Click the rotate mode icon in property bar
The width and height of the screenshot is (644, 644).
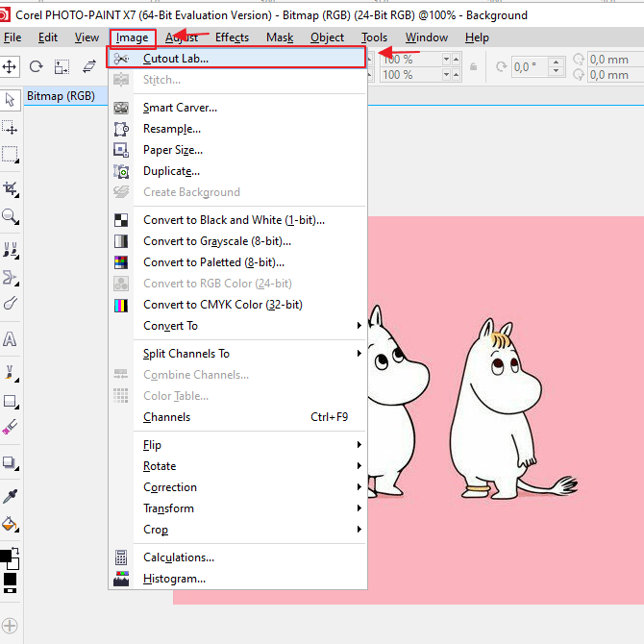(37, 66)
